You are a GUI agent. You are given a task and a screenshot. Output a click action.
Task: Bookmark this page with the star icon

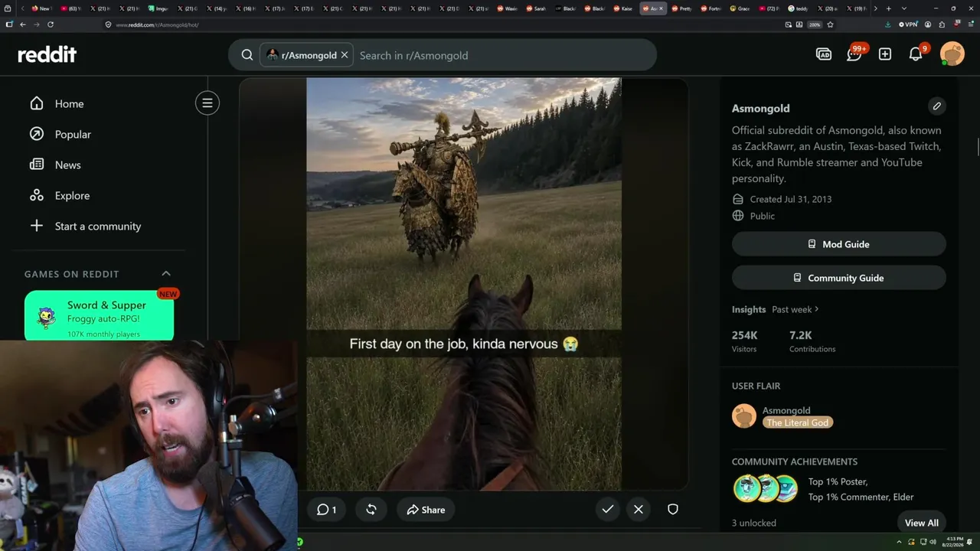tap(830, 24)
